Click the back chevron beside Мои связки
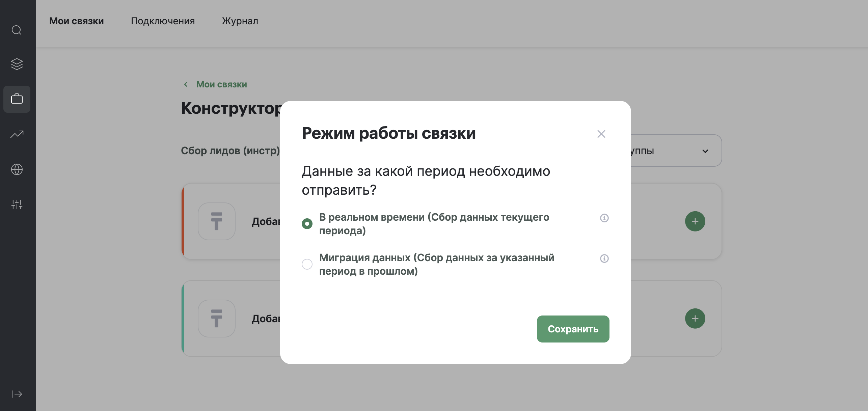Screen dimensions: 868x411 (x=186, y=84)
